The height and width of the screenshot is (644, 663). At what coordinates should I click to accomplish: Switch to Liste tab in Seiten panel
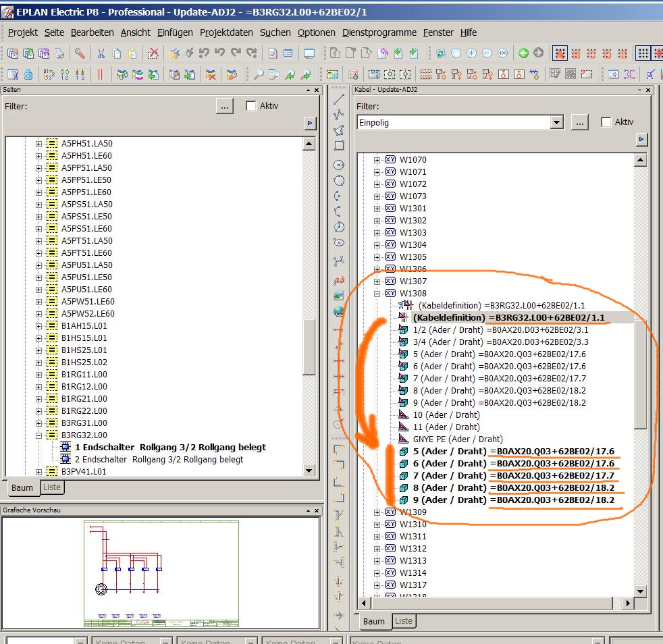coord(52,487)
